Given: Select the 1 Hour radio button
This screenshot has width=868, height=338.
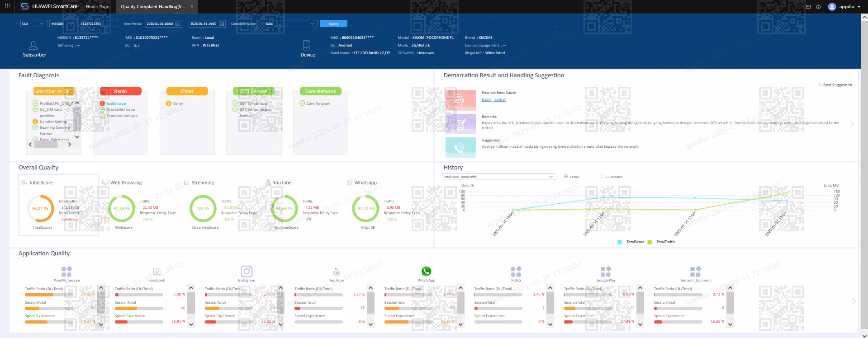Looking at the screenshot, I should click(x=566, y=177).
